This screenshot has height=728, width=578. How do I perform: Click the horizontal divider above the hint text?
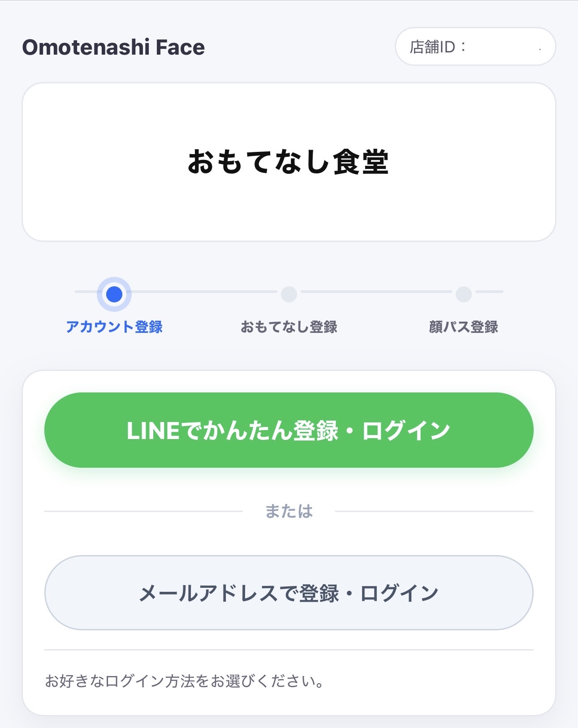tap(289, 650)
